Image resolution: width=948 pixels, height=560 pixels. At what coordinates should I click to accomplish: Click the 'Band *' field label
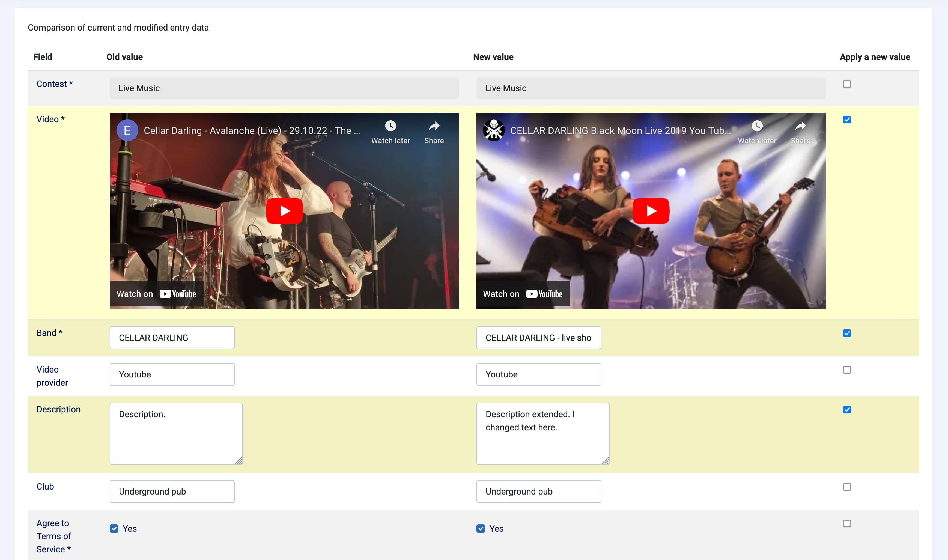click(49, 333)
